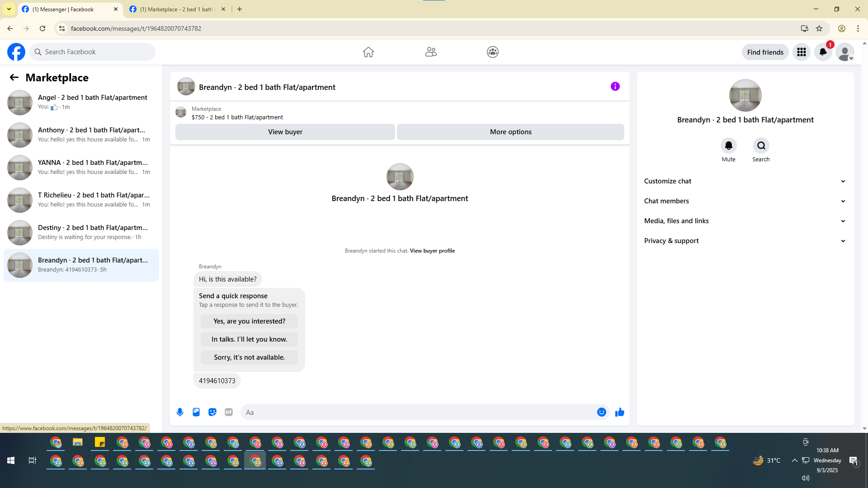Bookmark this page with the star
Viewport: 868px width, 488px height.
(x=819, y=28)
